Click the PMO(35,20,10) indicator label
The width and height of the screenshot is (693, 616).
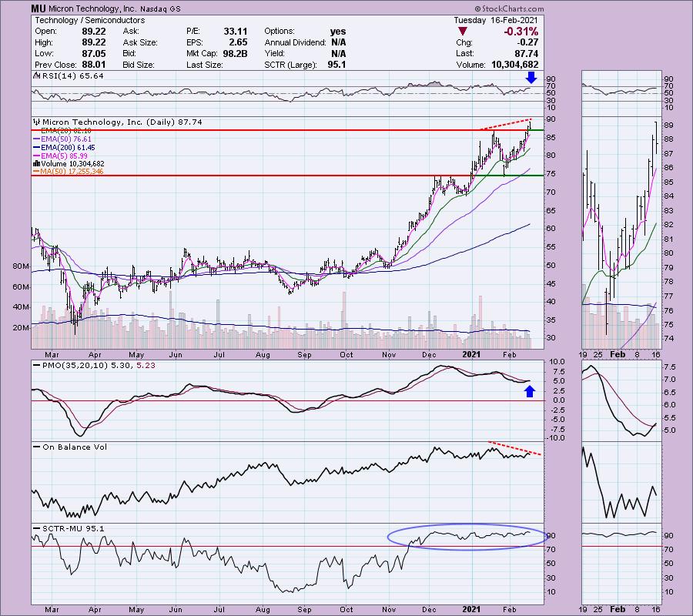pyautogui.click(x=99, y=366)
